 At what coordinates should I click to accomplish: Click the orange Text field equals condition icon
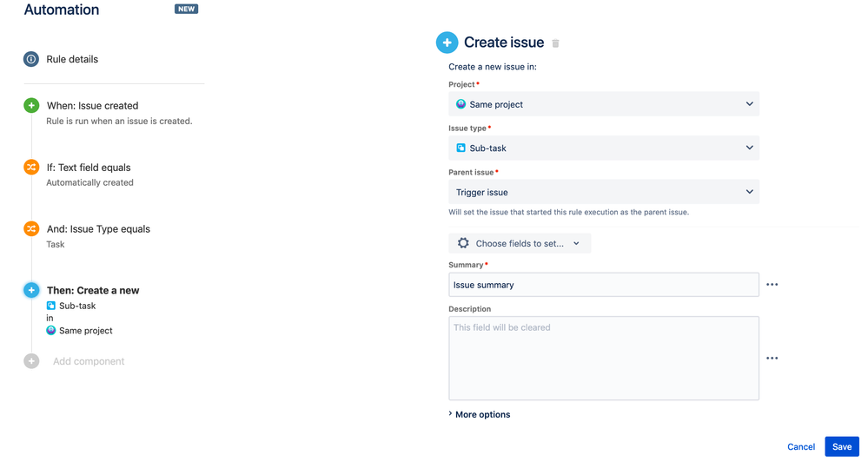31,167
